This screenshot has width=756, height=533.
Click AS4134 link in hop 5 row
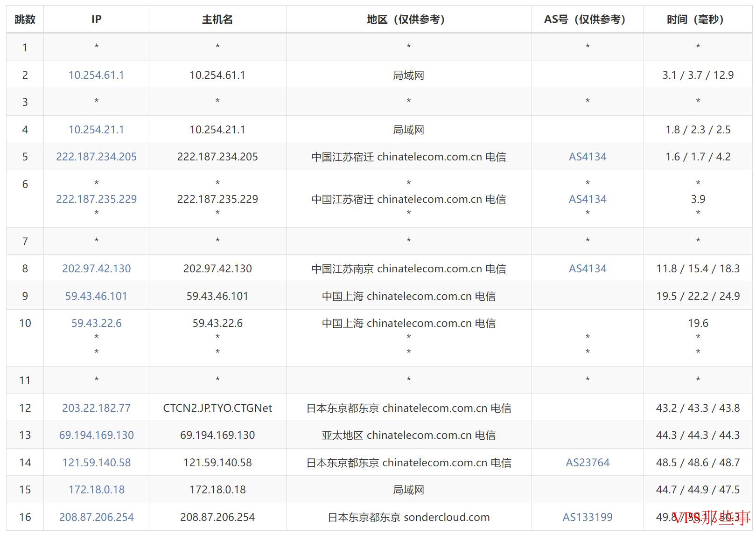click(x=588, y=157)
